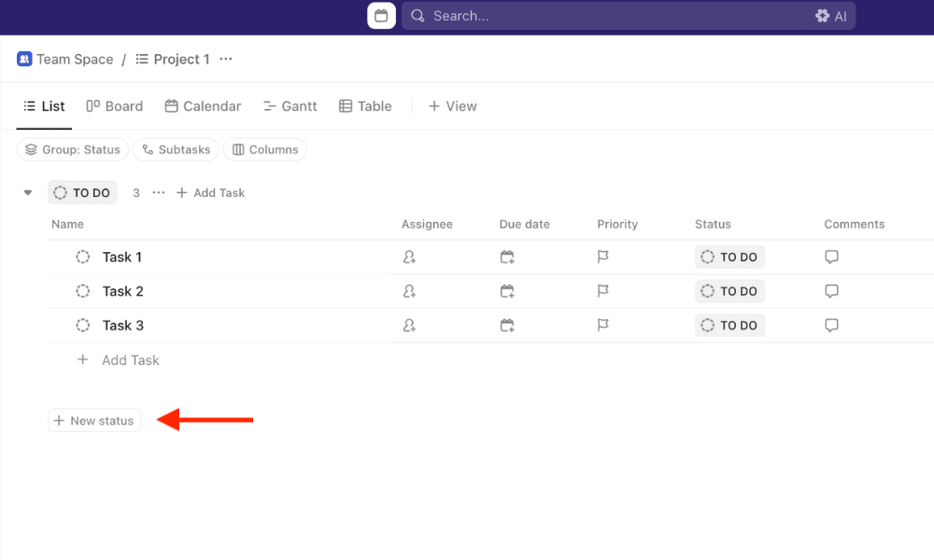
Task: Switch to the Calendar view tab
Action: [x=203, y=106]
